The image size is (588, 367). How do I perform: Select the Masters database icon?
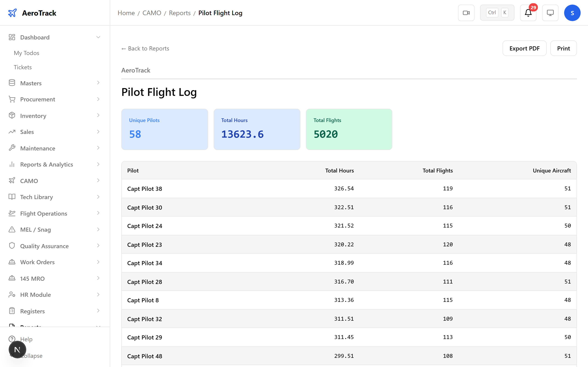click(x=12, y=83)
